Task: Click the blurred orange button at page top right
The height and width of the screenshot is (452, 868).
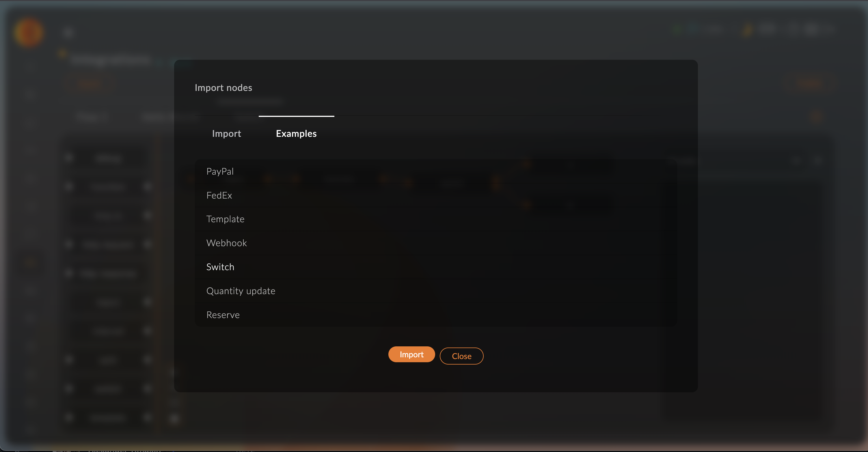Action: click(x=809, y=83)
